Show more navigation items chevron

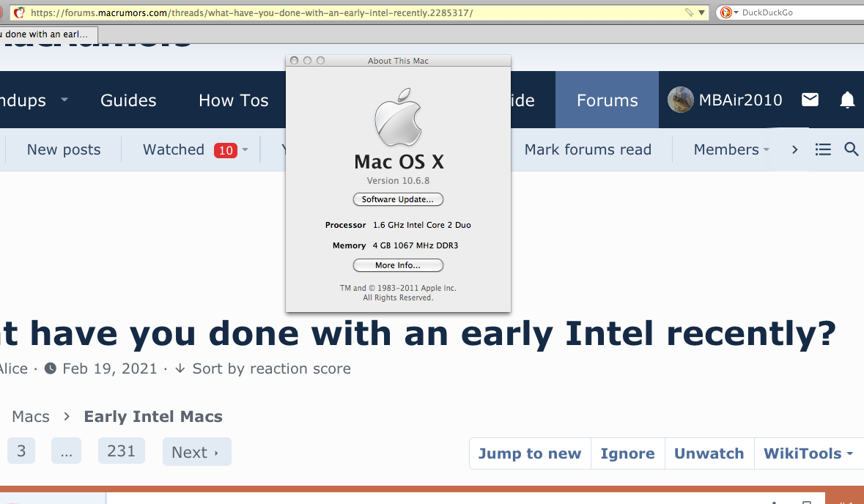794,149
